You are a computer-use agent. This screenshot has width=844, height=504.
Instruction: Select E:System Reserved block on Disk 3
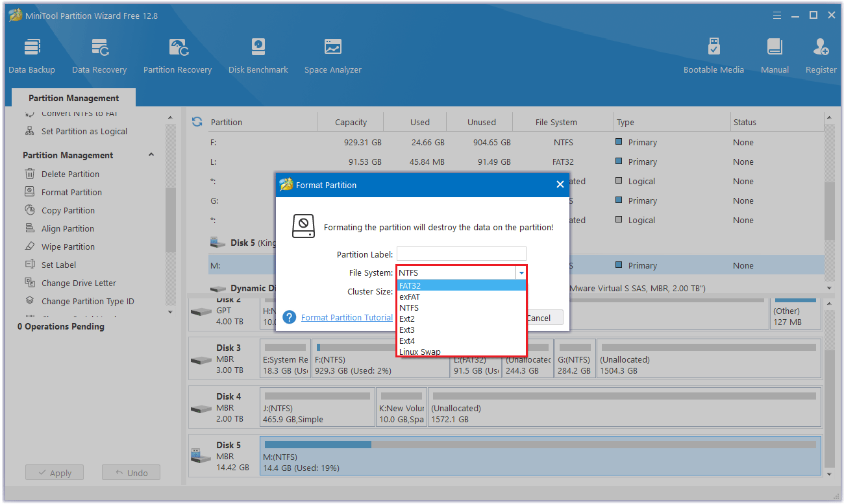285,358
